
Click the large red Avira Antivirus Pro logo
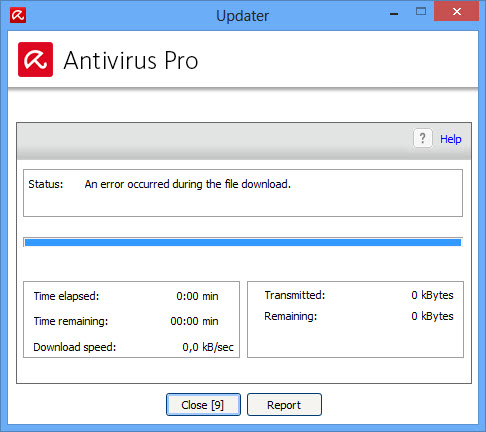click(x=35, y=59)
